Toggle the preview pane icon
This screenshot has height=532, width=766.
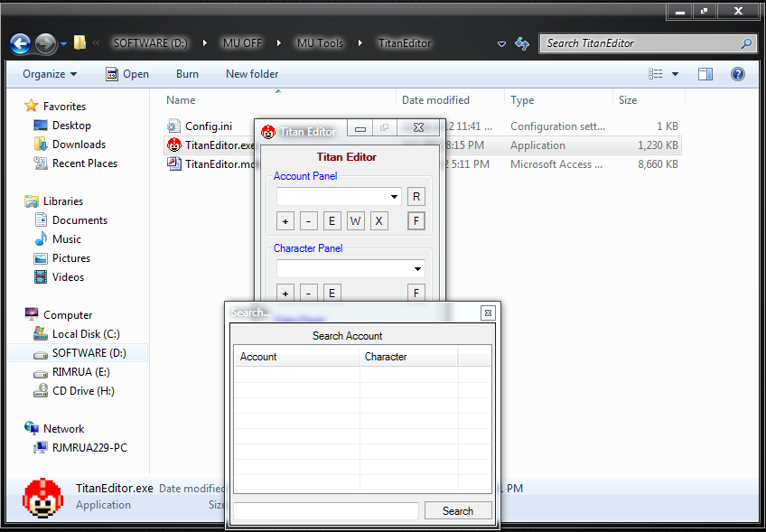pos(705,74)
